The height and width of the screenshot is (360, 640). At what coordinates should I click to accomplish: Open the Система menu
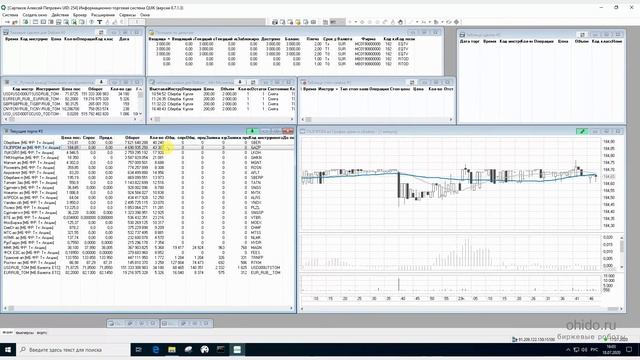point(10,15)
